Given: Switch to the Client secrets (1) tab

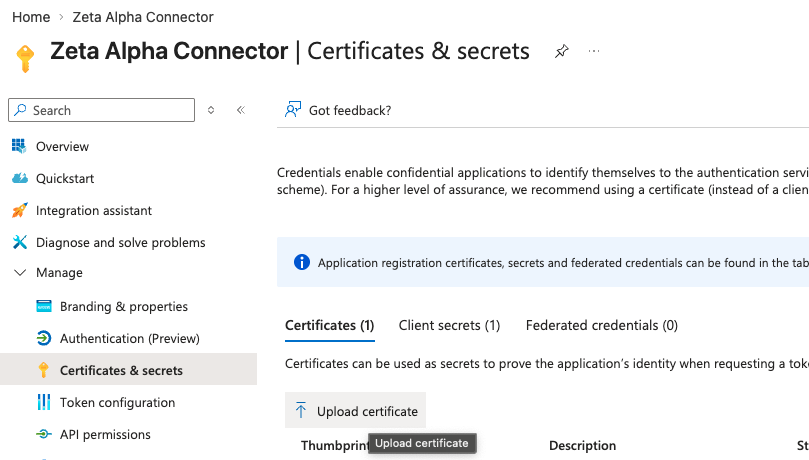Looking at the screenshot, I should (449, 325).
